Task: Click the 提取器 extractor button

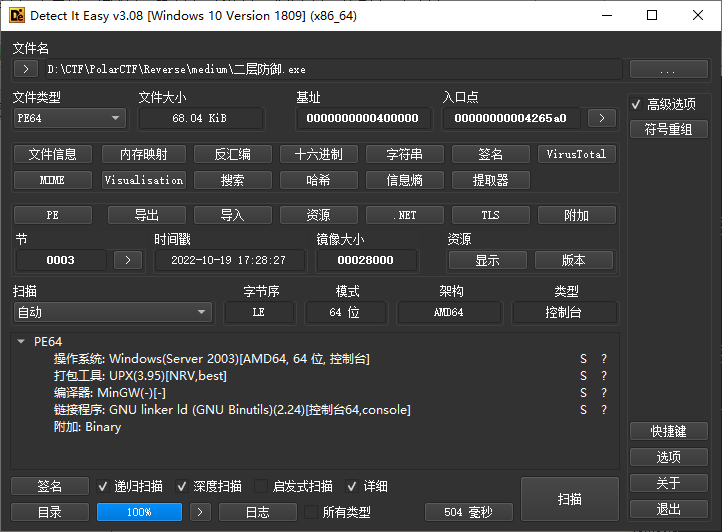Action: 491,180
